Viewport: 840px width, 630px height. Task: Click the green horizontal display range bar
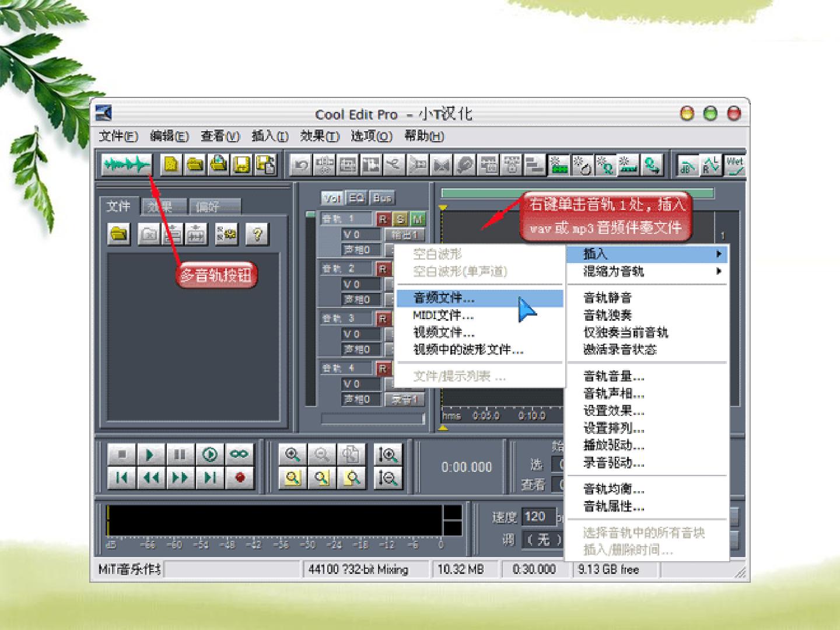577,193
